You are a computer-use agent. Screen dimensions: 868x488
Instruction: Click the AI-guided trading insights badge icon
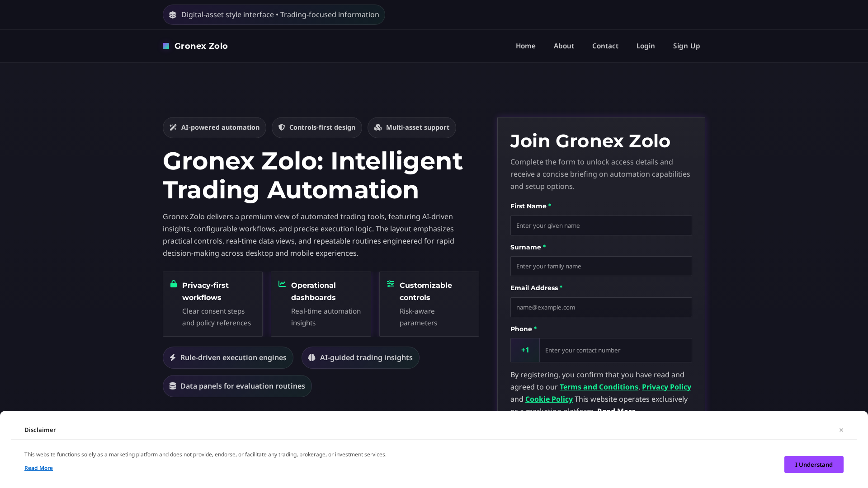click(x=312, y=357)
